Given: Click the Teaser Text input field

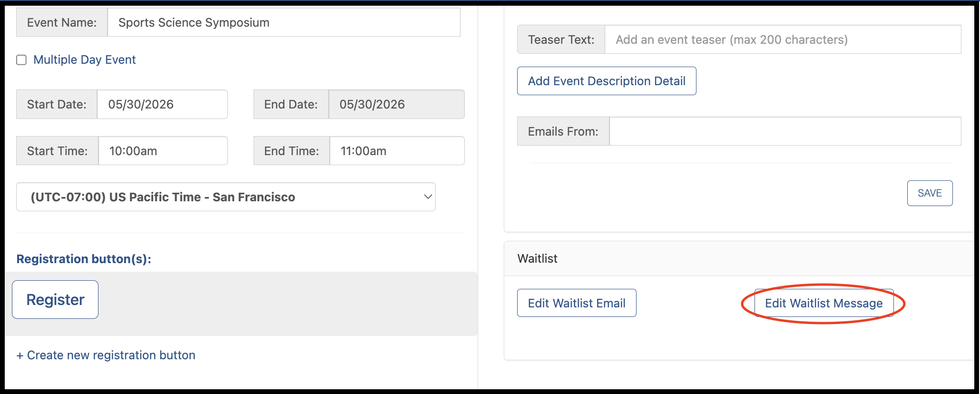Looking at the screenshot, I should (783, 39).
